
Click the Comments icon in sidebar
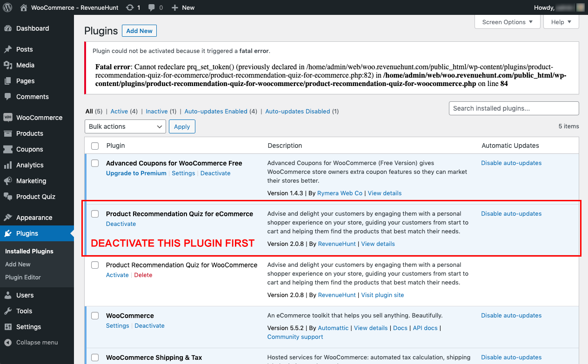click(x=8, y=97)
